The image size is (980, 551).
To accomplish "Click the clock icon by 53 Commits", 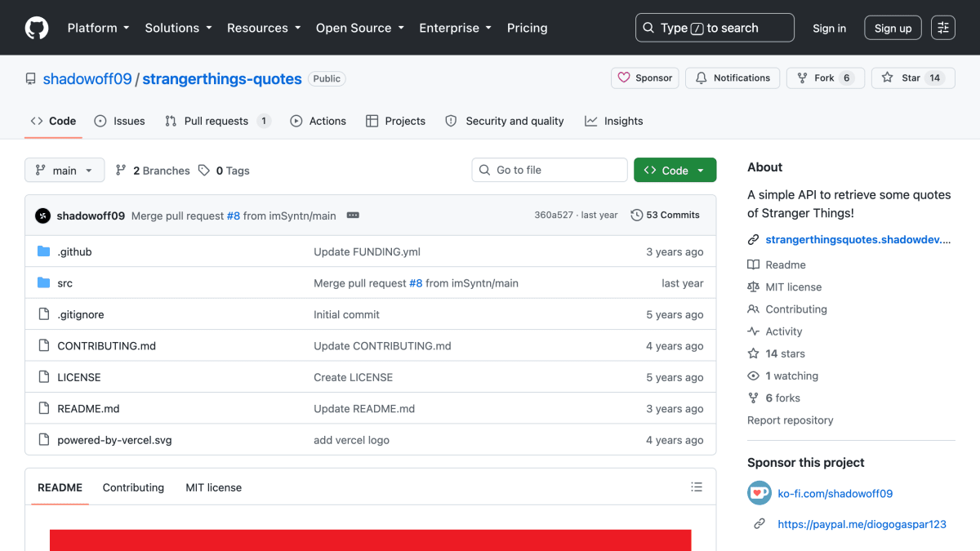I will click(637, 216).
